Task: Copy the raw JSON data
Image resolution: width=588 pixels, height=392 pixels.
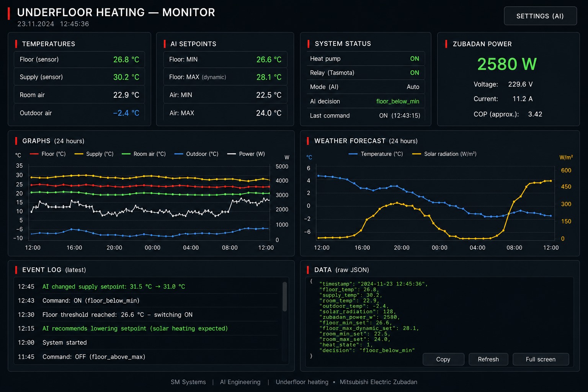Action: click(x=443, y=359)
